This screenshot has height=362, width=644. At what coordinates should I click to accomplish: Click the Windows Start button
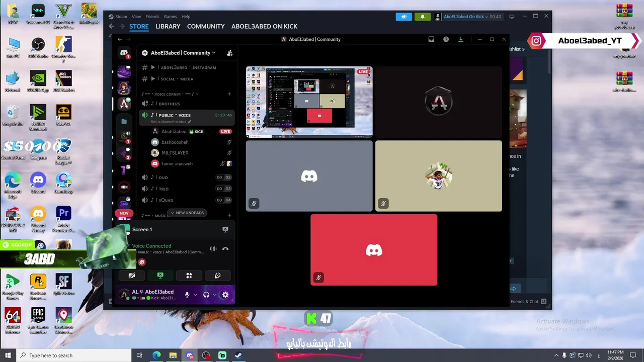pyautogui.click(x=8, y=355)
